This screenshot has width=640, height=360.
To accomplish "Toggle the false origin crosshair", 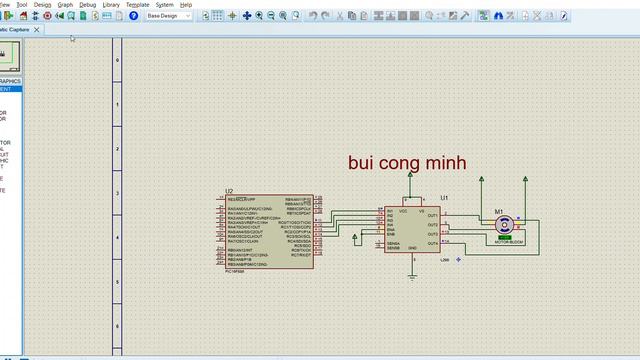I will tap(232, 16).
